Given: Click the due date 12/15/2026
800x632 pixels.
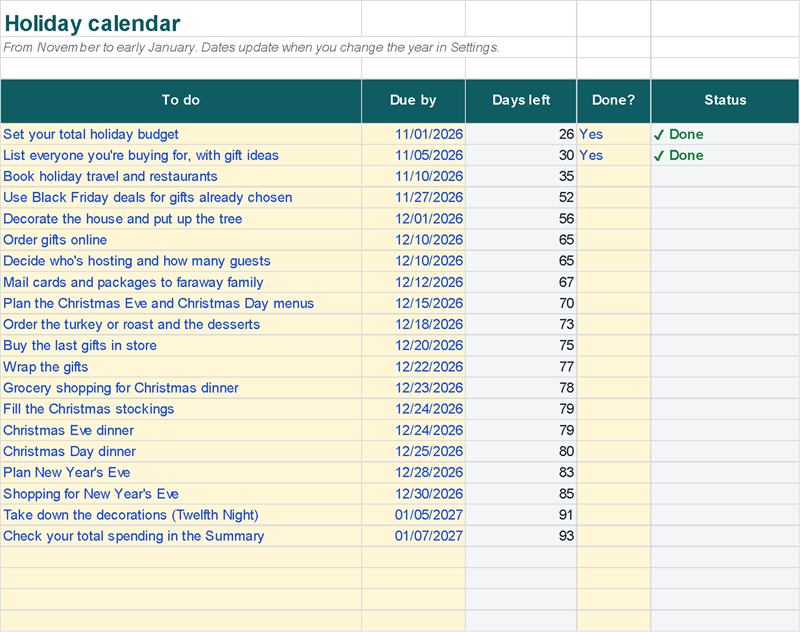Looking at the screenshot, I should (x=414, y=303).
